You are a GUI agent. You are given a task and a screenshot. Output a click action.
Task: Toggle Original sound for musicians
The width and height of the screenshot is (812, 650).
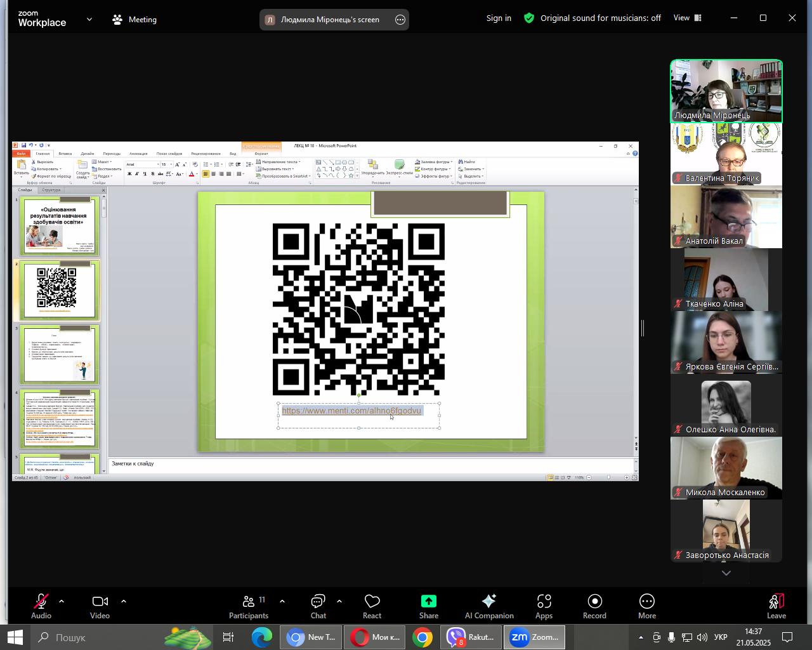pyautogui.click(x=600, y=18)
